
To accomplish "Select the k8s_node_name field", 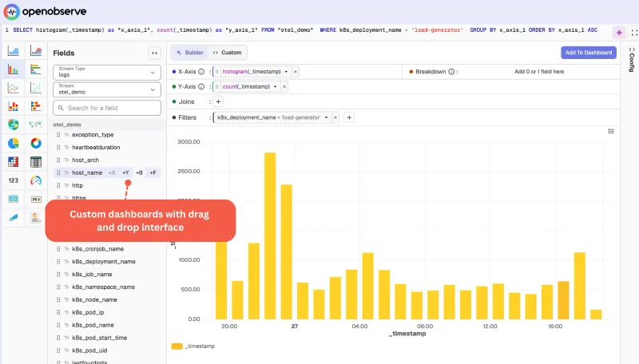I will coord(94,299).
